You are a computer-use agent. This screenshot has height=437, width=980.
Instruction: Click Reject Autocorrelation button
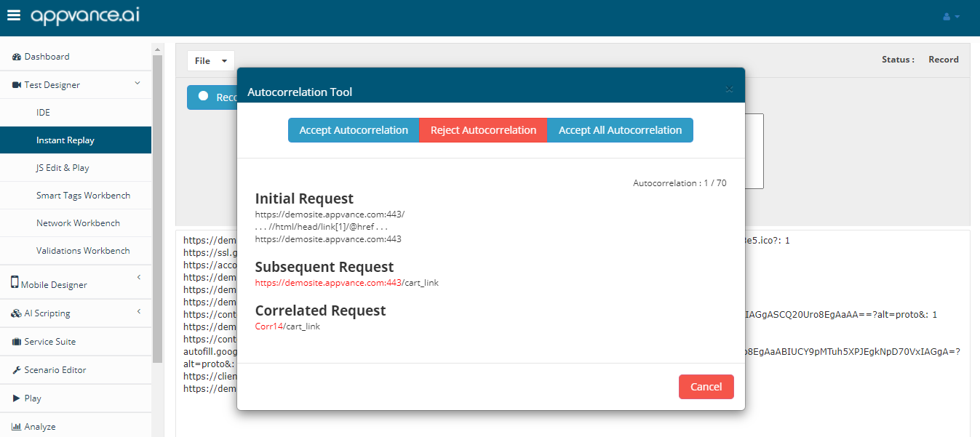[x=483, y=130]
